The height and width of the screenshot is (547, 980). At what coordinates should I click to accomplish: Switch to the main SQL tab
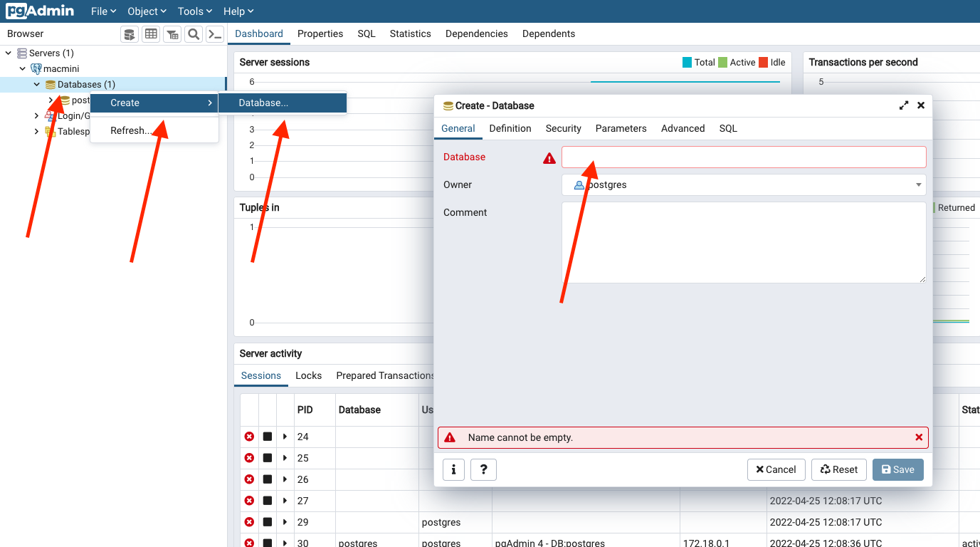[x=367, y=33]
